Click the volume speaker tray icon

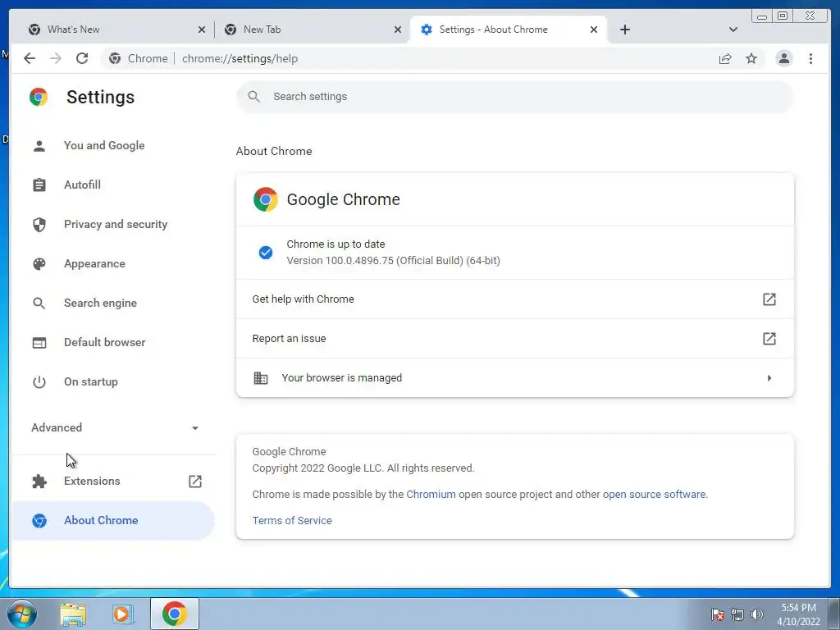pos(756,614)
